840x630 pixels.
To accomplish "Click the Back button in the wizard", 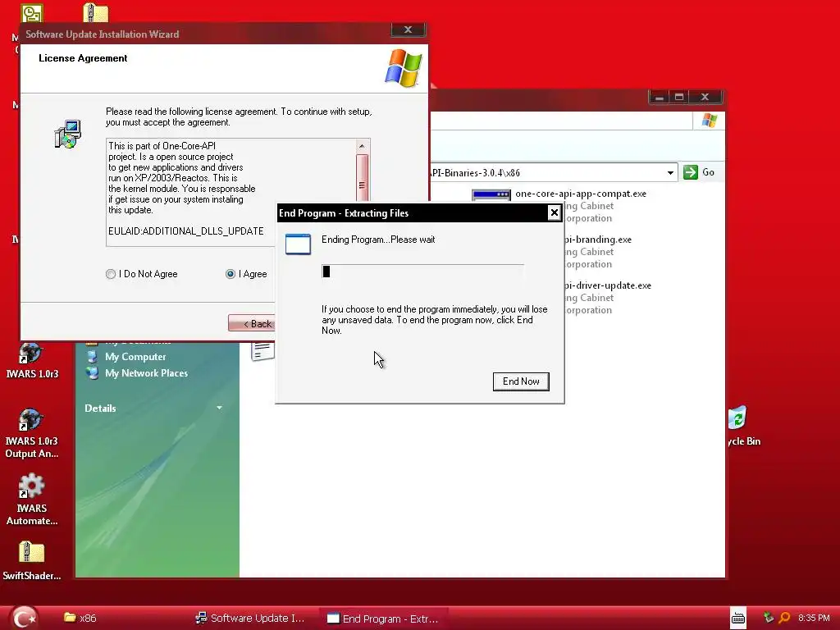I will point(252,323).
